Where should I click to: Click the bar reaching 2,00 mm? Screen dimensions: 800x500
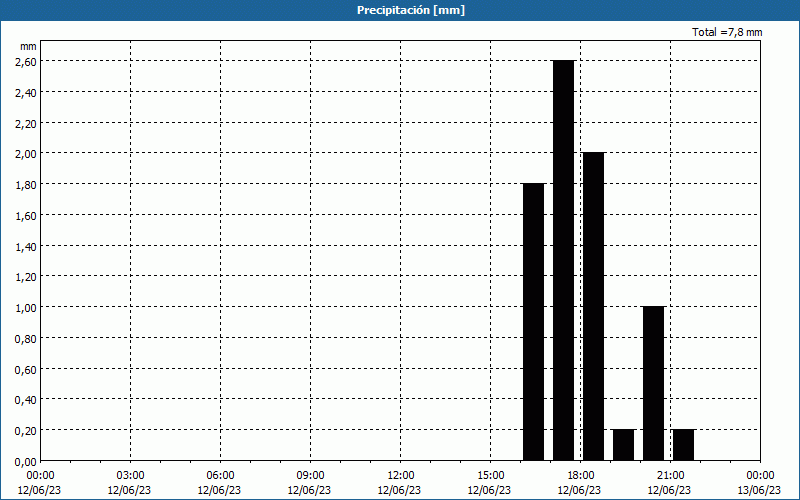click(x=593, y=307)
